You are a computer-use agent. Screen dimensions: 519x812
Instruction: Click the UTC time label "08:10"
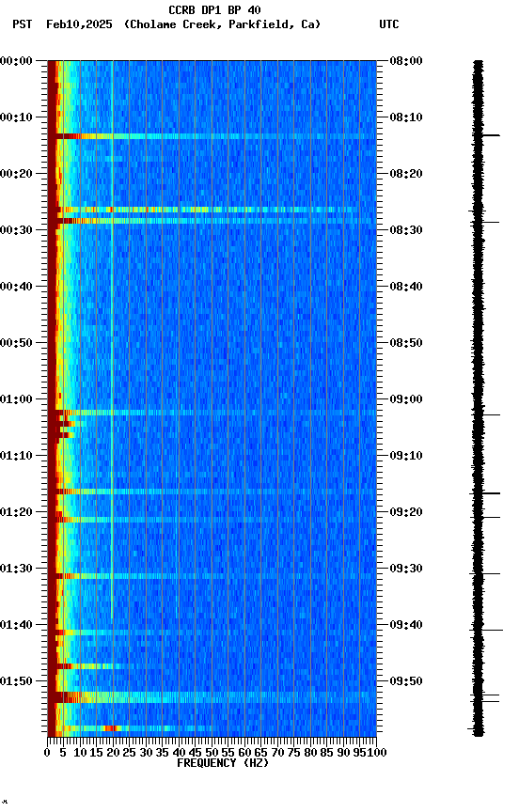click(406, 117)
